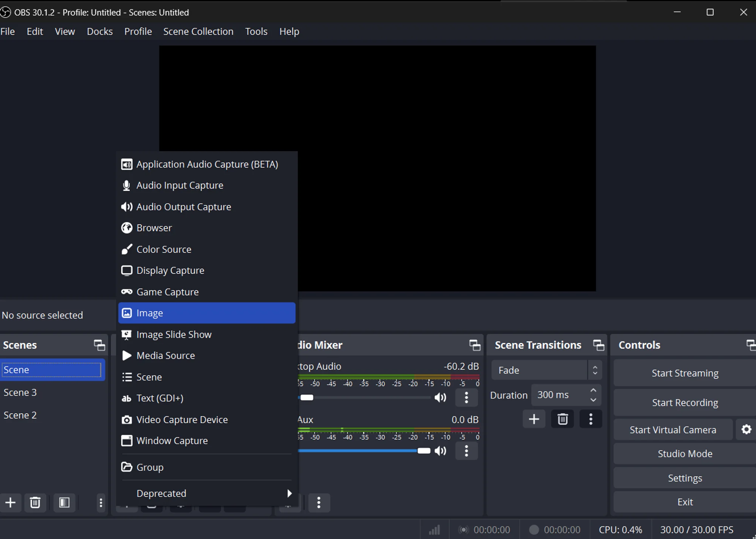Choose Audio Input Capture source
The width and height of the screenshot is (756, 539).
[x=207, y=185]
